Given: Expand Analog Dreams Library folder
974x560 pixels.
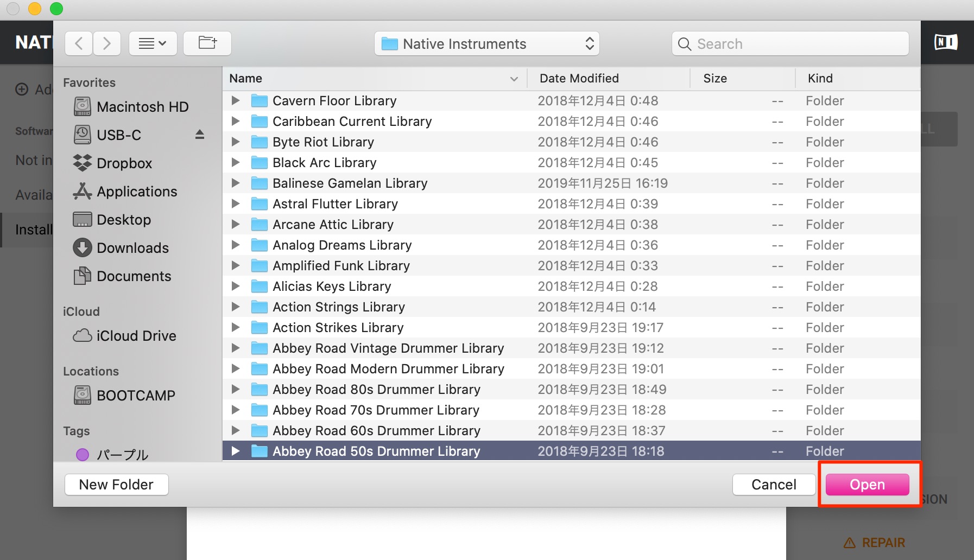Looking at the screenshot, I should pyautogui.click(x=236, y=245).
